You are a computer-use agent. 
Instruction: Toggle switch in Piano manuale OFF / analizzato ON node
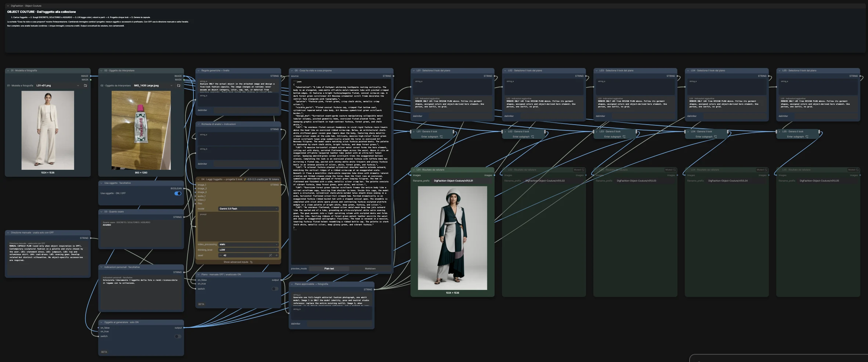[275, 289]
